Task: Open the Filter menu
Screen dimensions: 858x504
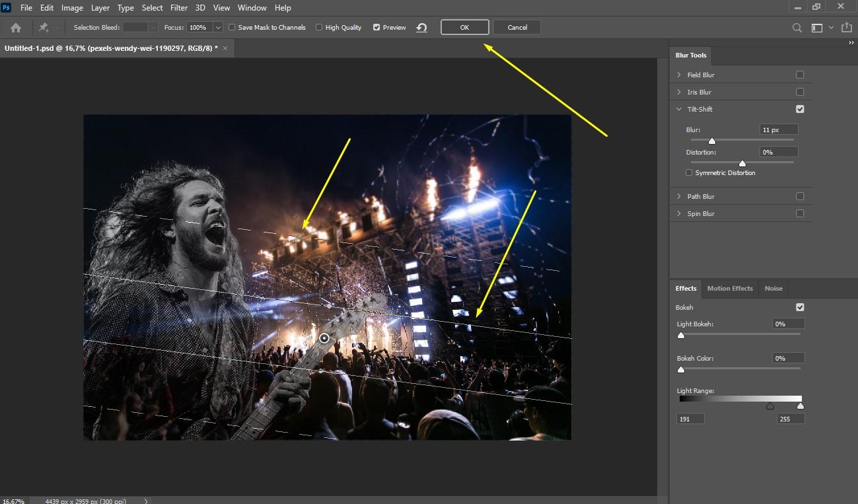Action: point(179,8)
